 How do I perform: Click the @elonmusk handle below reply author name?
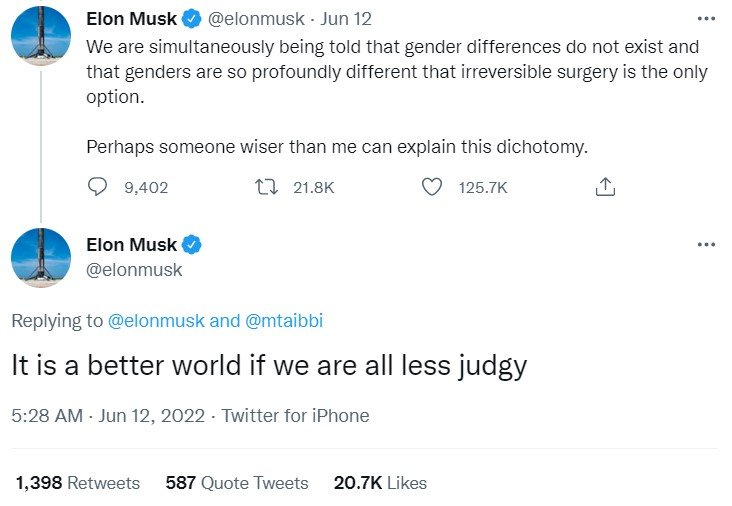(134, 270)
